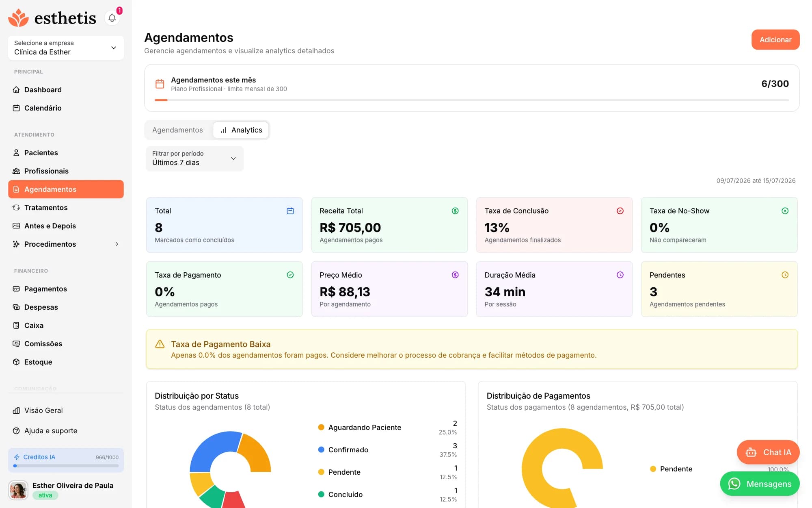The height and width of the screenshot is (508, 812).
Task: Open the Pagamentos menu item
Action: (x=66, y=289)
